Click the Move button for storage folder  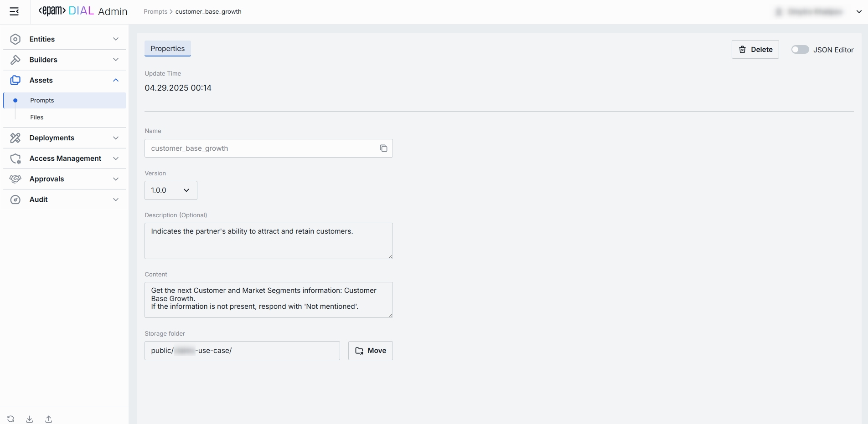click(x=370, y=351)
